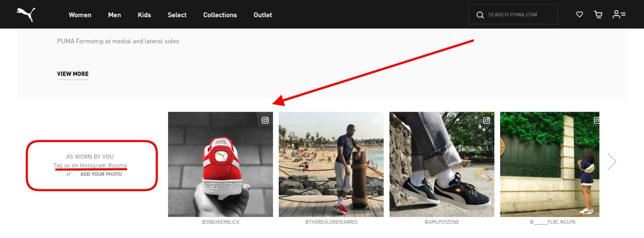Click the SEARCH PUMA.COM field

[513, 15]
